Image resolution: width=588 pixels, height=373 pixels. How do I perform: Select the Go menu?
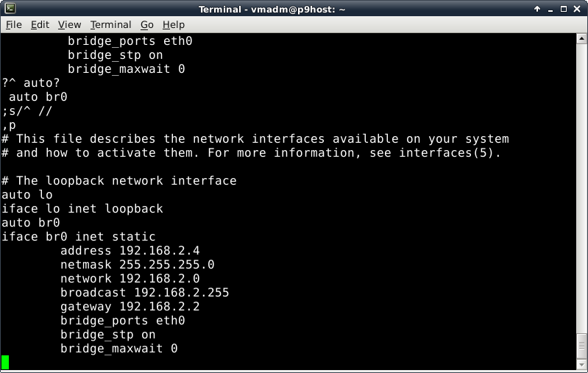pyautogui.click(x=147, y=24)
